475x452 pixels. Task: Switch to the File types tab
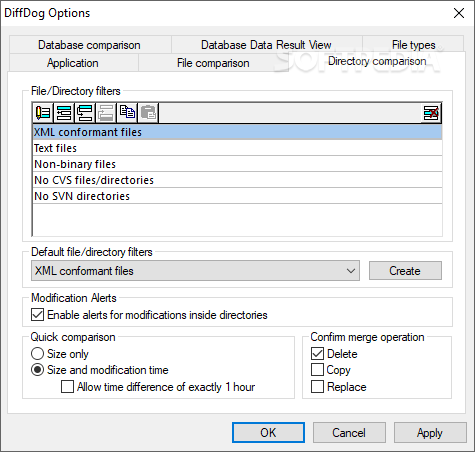(x=413, y=45)
